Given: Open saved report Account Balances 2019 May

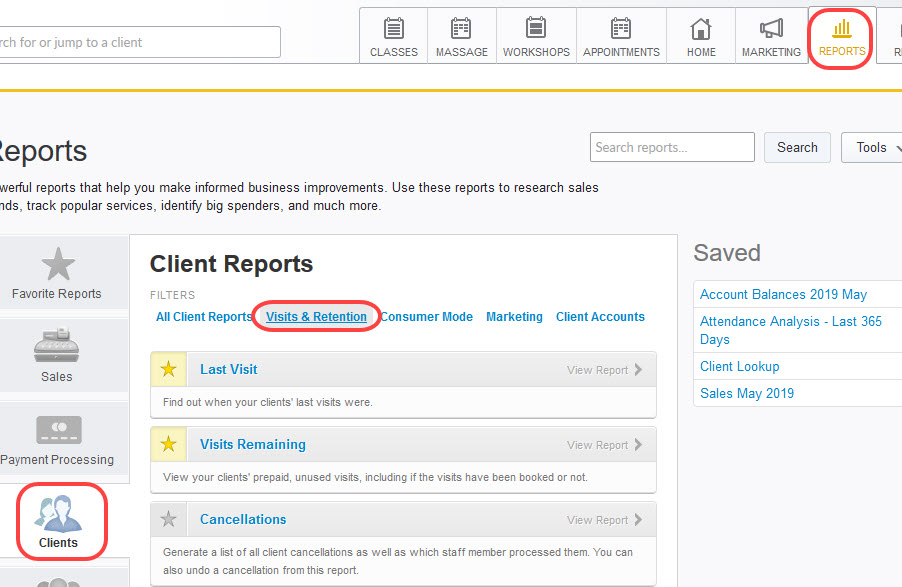Looking at the screenshot, I should tap(783, 295).
